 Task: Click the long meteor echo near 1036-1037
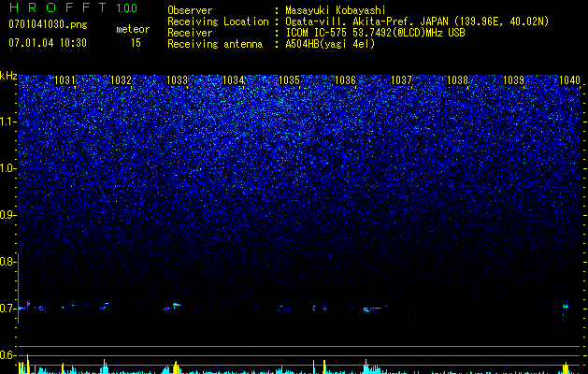(375, 309)
